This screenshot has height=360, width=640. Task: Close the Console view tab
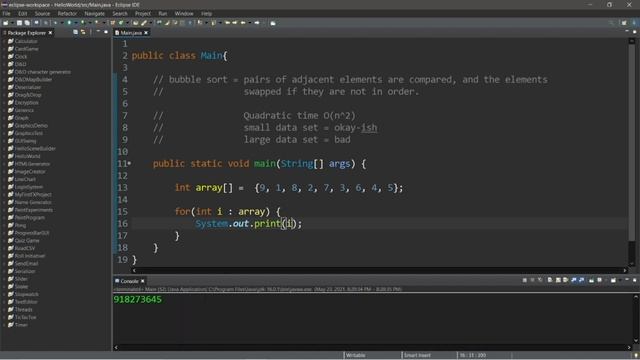(x=142, y=281)
